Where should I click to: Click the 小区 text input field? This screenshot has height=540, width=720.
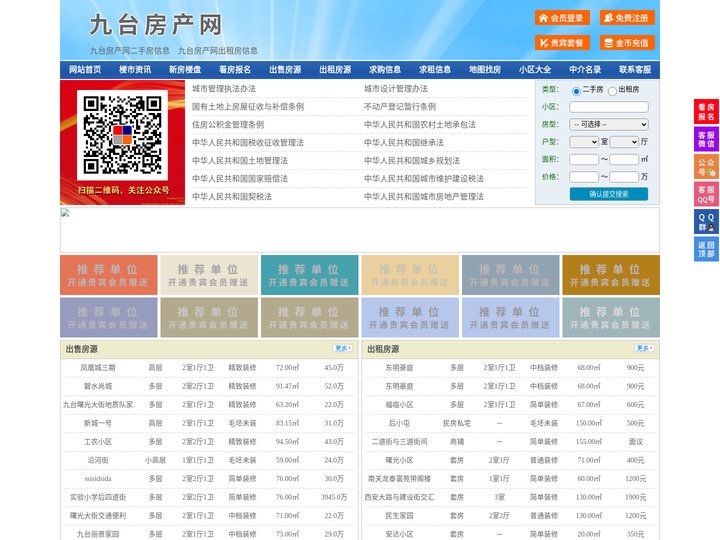(x=609, y=107)
